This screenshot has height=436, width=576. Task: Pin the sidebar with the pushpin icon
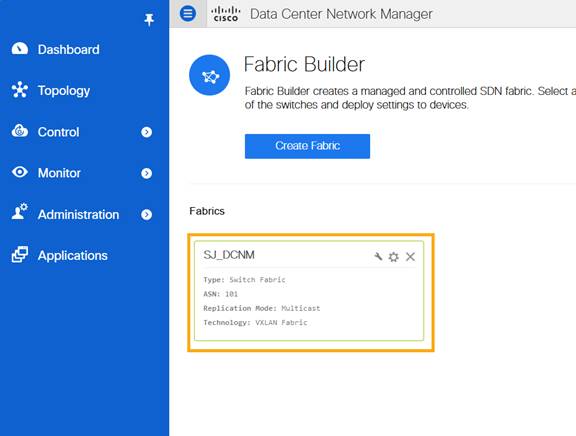tap(149, 20)
